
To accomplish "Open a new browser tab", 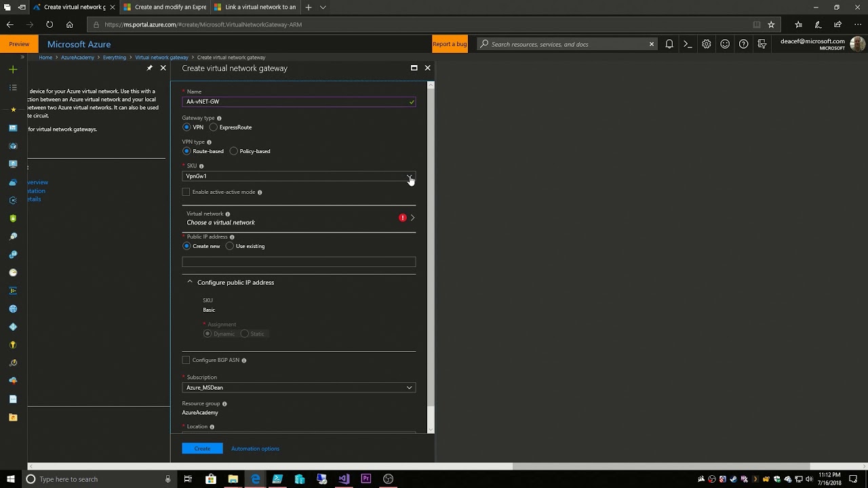I will tap(309, 7).
